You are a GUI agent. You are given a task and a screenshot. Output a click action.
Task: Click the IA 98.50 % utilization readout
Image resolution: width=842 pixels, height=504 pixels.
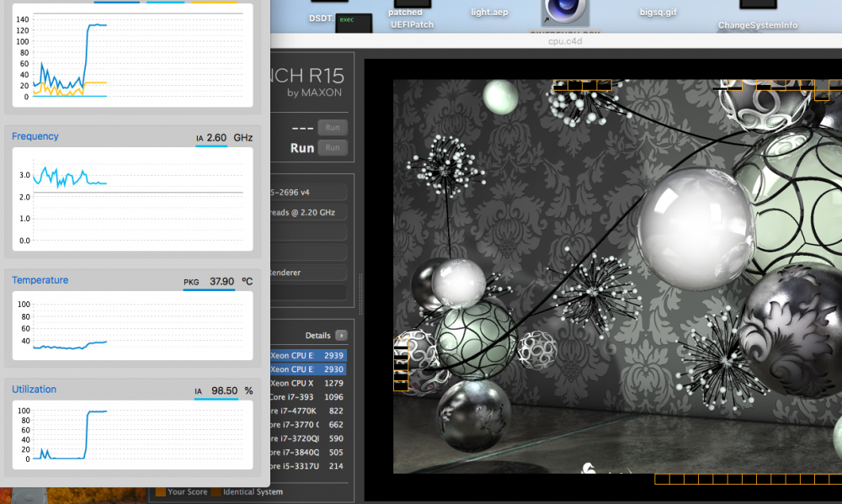(x=223, y=391)
